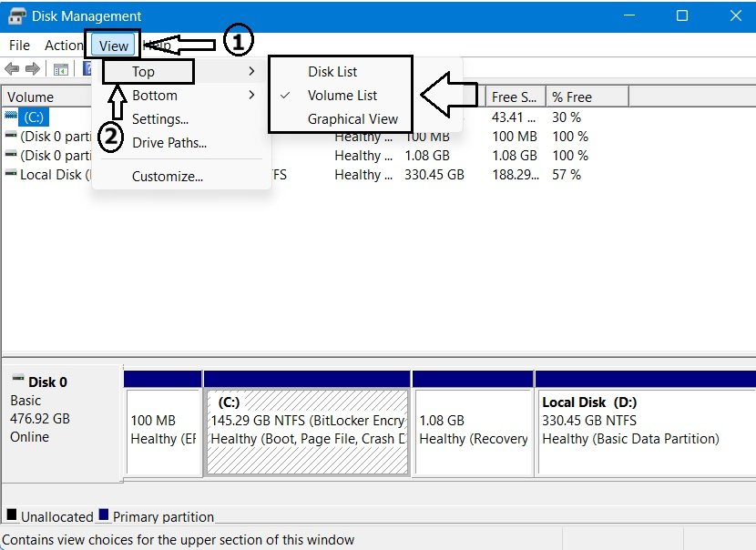
Task: Click the Forward arrow toolbar icon
Action: click(x=32, y=69)
